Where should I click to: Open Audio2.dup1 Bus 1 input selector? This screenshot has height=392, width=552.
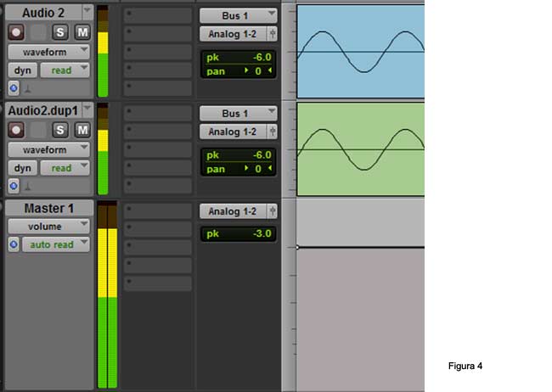coord(239,114)
